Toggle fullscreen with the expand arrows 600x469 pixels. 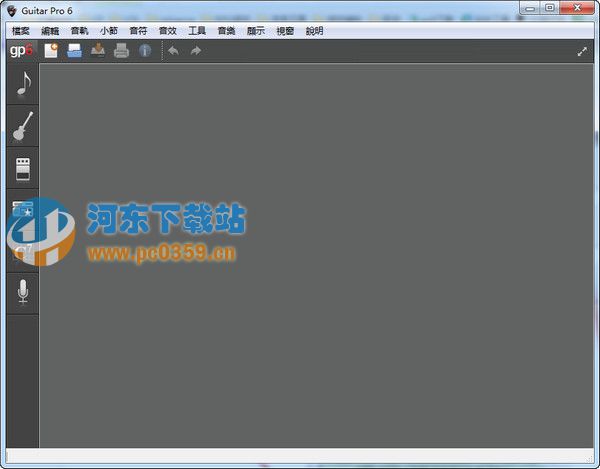tap(582, 52)
